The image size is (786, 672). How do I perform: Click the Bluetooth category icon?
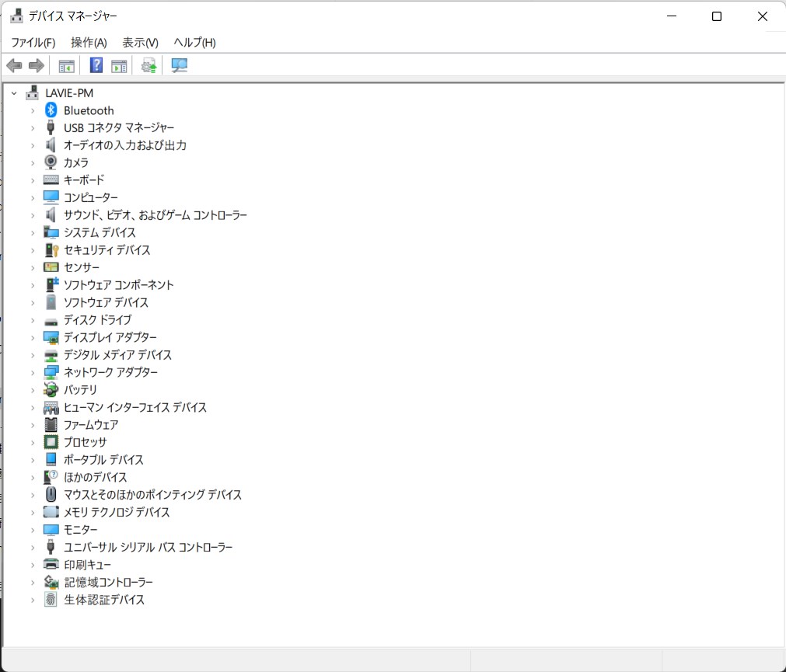point(51,110)
